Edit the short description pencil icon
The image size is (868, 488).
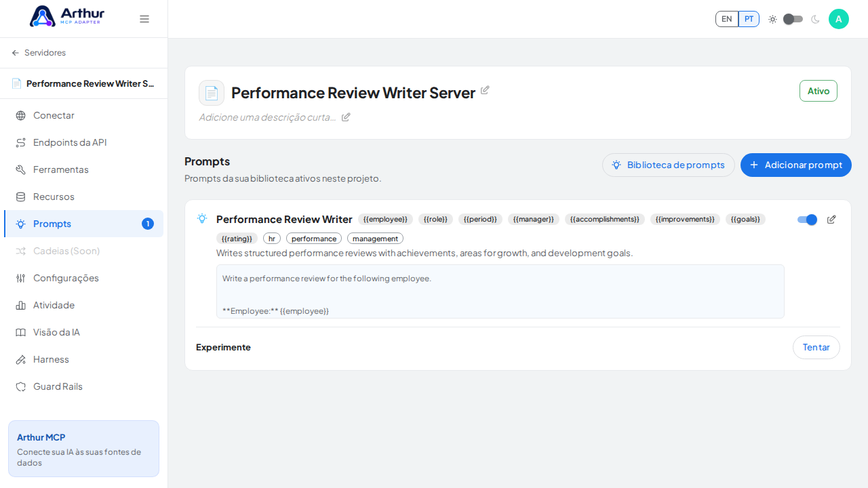pos(346,117)
